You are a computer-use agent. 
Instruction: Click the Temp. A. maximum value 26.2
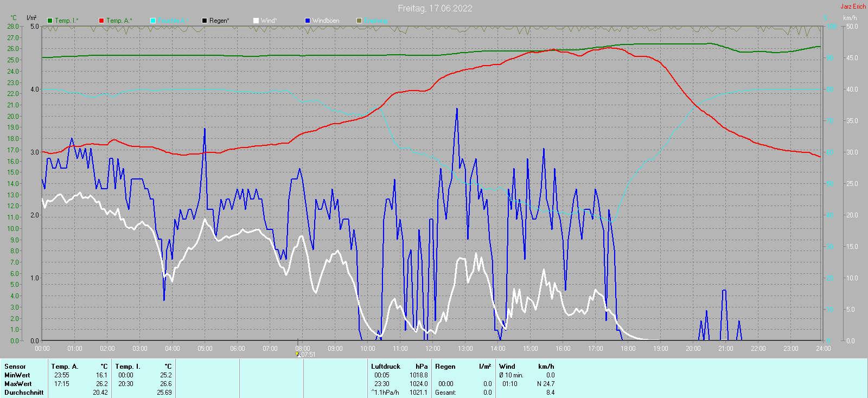102,384
